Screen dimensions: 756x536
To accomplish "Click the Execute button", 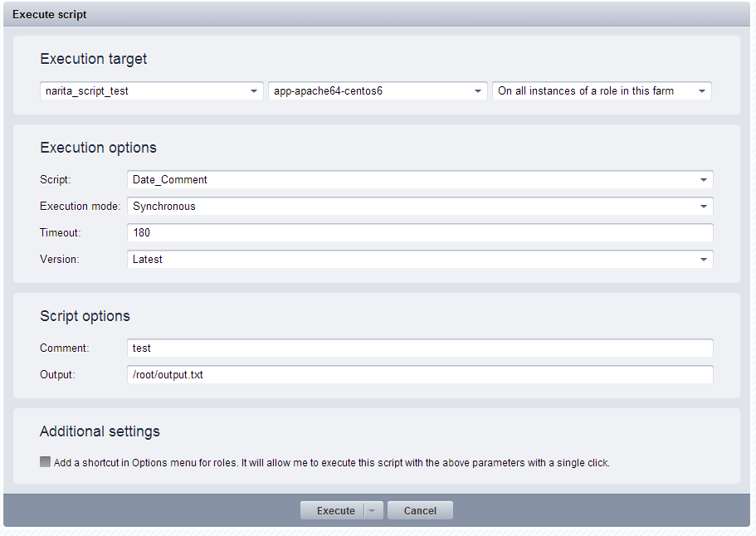I will pyautogui.click(x=335, y=510).
